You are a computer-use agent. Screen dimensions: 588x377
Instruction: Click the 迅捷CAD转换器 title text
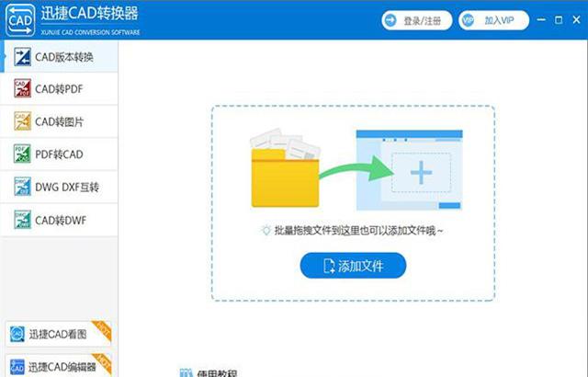[x=89, y=14]
